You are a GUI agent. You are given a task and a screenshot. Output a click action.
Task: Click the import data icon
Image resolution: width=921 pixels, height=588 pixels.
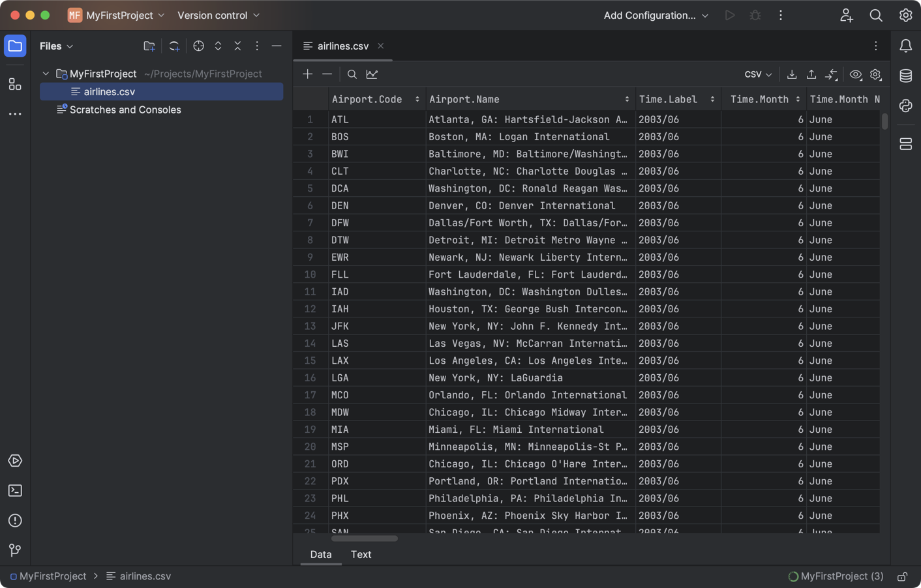pos(811,74)
